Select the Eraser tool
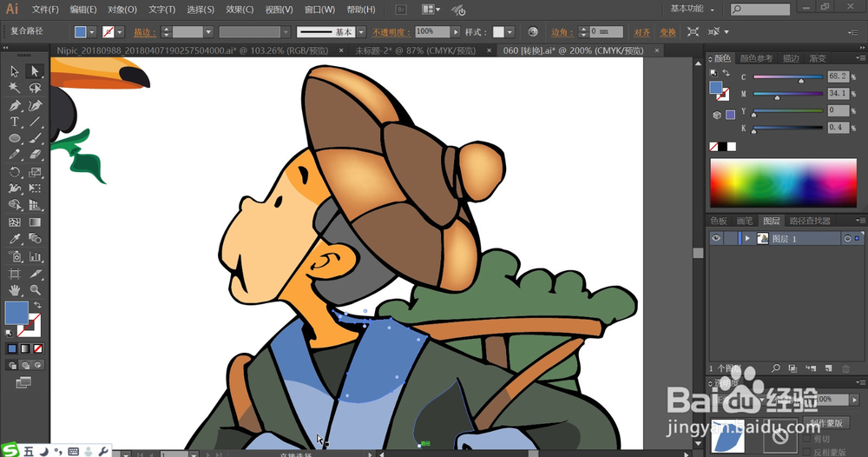868x457 pixels. click(x=35, y=156)
